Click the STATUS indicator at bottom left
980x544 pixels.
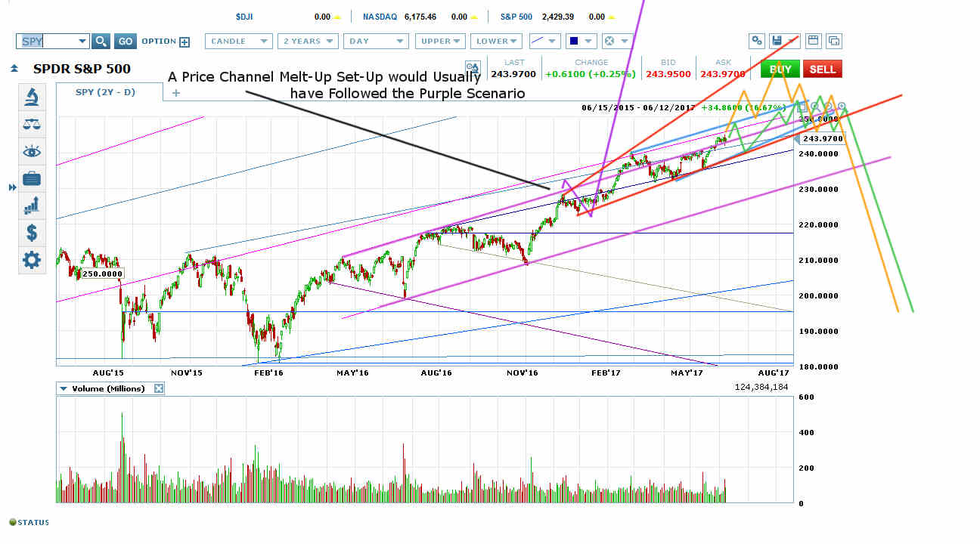point(29,522)
